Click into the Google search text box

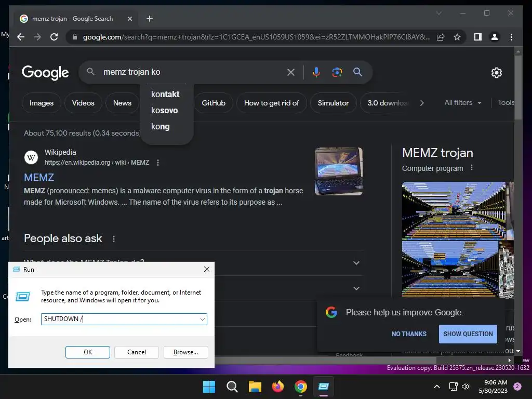point(192,72)
